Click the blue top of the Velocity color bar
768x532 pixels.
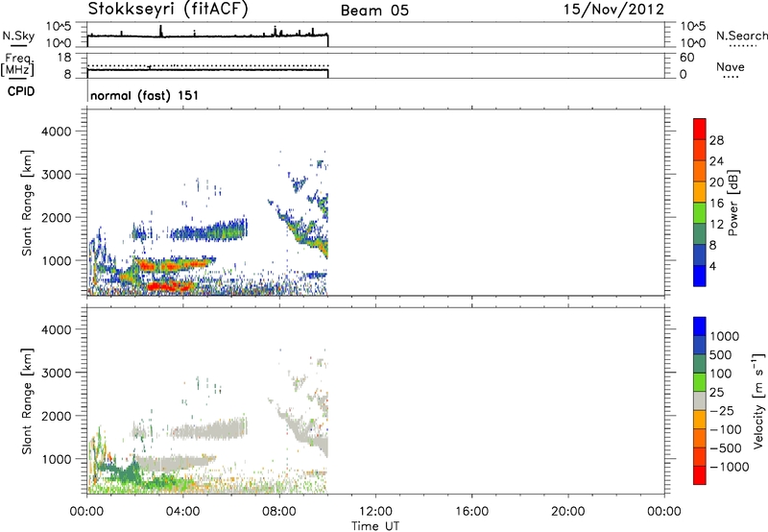tap(700, 326)
